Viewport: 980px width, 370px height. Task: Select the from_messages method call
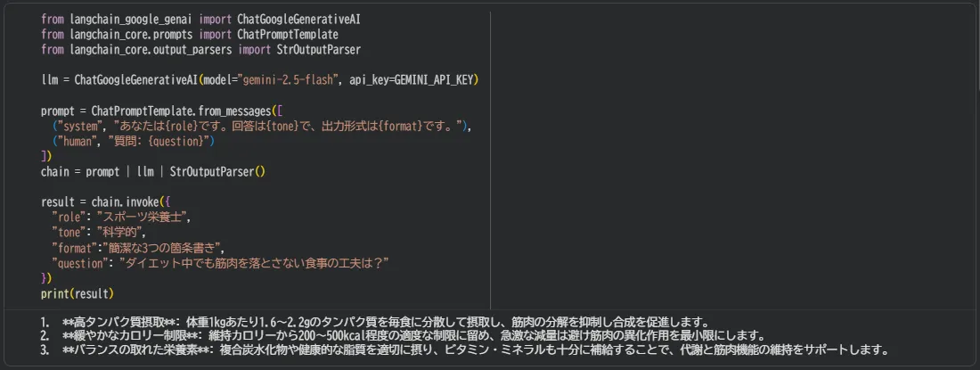237,111
